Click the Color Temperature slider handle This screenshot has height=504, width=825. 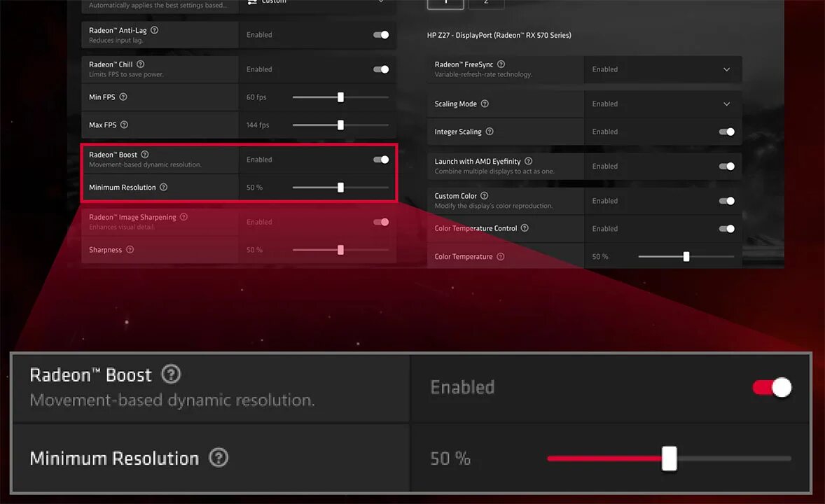[686, 257]
